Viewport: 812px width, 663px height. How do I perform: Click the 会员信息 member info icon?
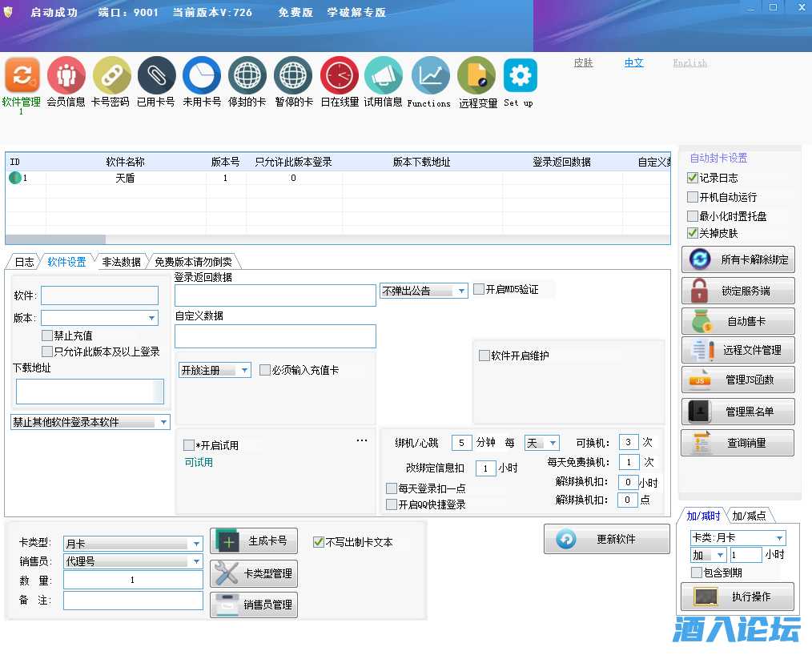(66, 76)
